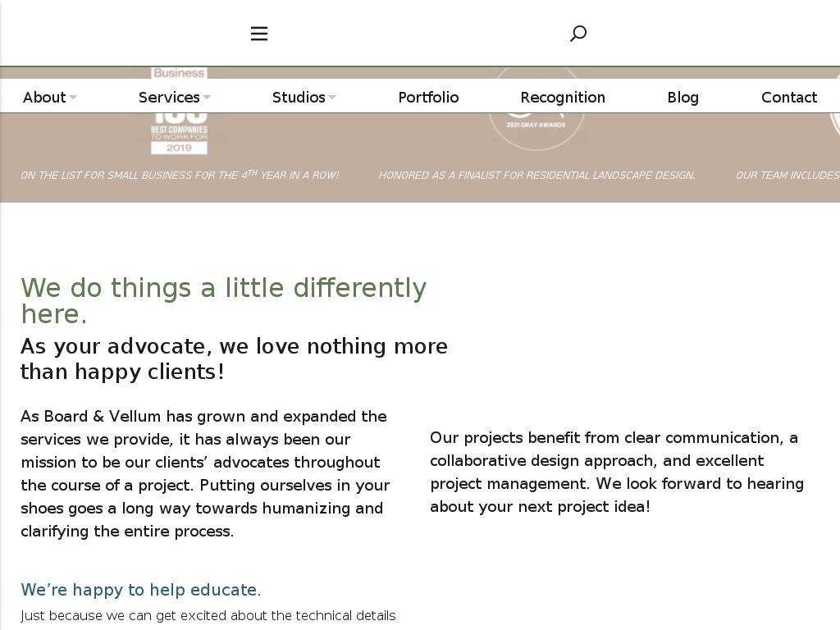Click the partially visible badge at right edge
Viewport: 840px width, 630px height.
tap(834, 123)
